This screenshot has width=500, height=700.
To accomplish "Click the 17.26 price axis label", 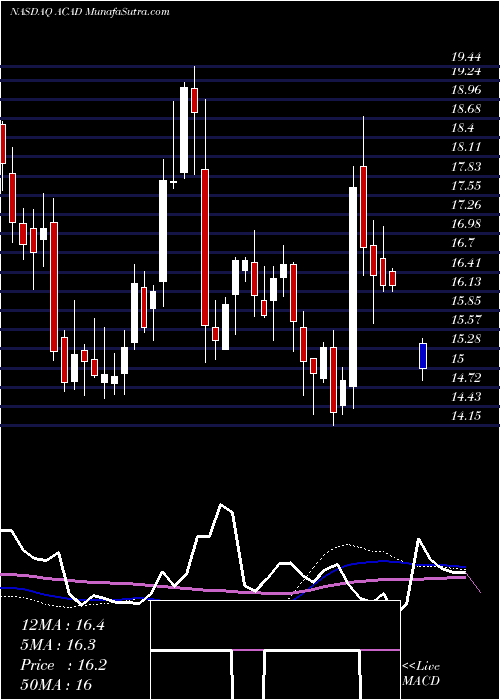I will tap(466, 205).
